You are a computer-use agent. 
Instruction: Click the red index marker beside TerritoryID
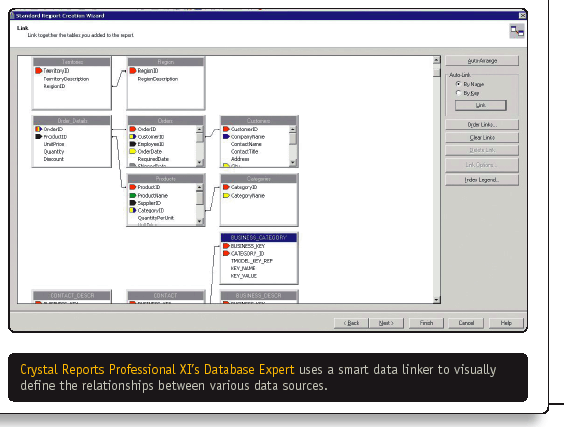38,71
